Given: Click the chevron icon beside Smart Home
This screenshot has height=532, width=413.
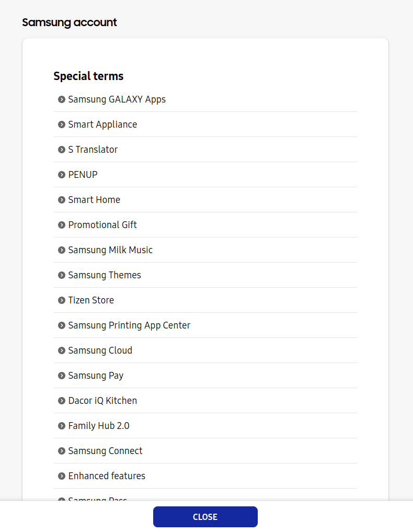Looking at the screenshot, I should tap(62, 200).
